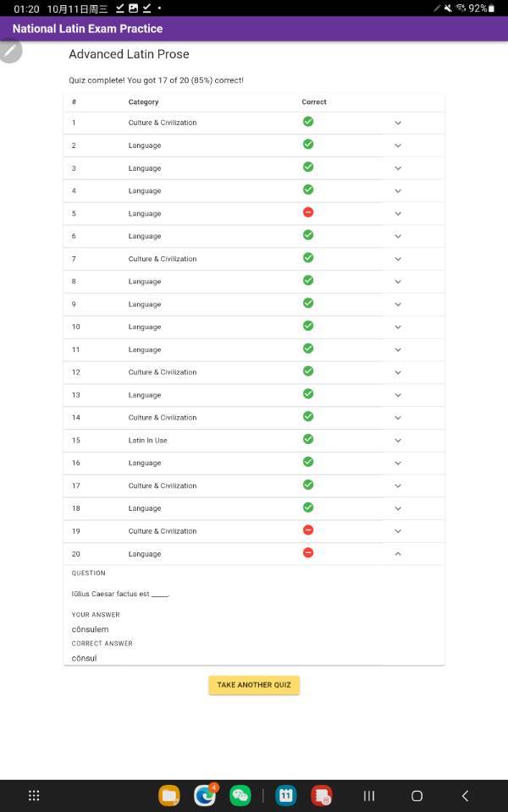Open the calendar app icon
The width and height of the screenshot is (508, 812).
point(285,795)
